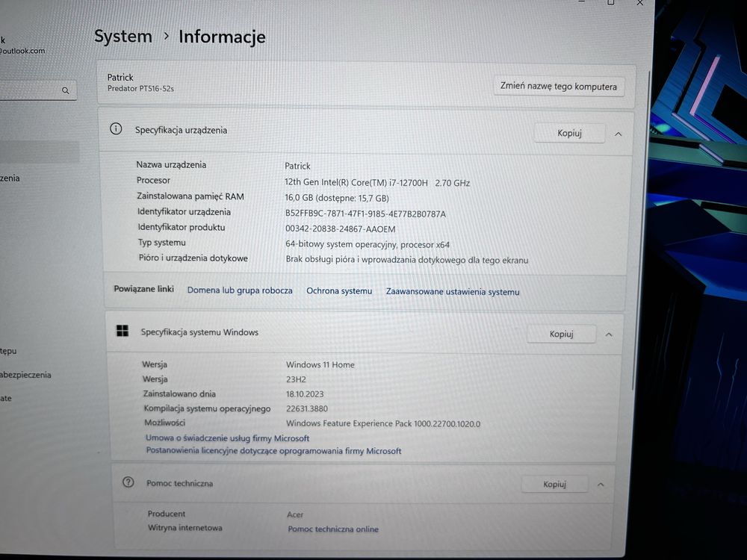747x560 pixels.
Task: Select product ID 00342-20838-24867-AAOEM
Action: (340, 229)
